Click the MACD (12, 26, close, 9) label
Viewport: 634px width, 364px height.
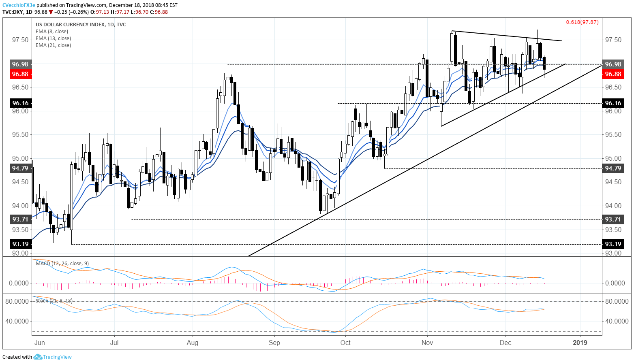[62, 263]
